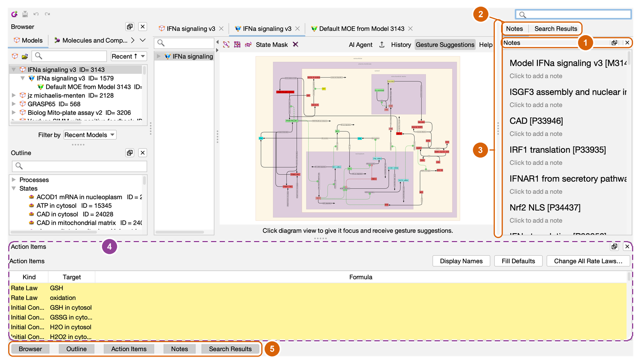Expand IFNa signaling node in side tree
Image resolution: width=641 pixels, height=364 pixels.
159,56
